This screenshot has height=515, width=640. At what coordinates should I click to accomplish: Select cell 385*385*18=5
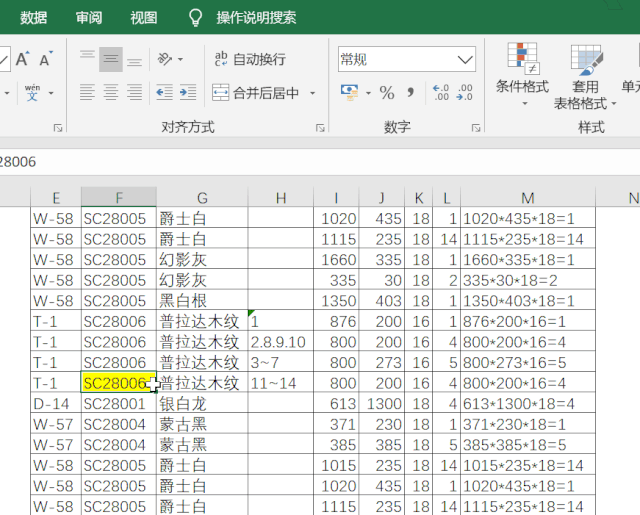528,444
